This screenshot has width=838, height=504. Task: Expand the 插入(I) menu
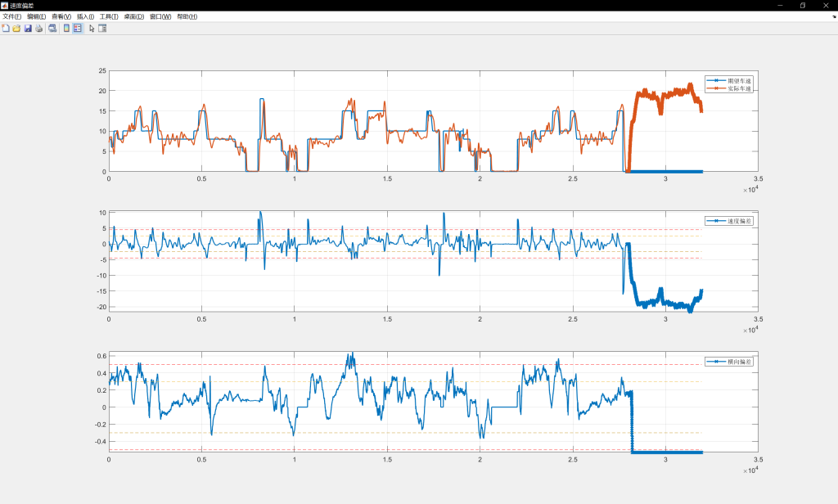point(85,16)
